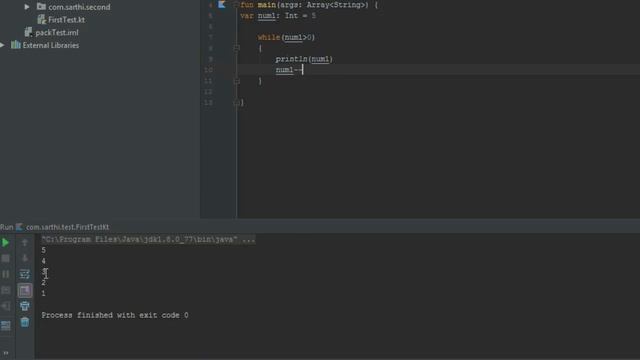Image resolution: width=640 pixels, height=360 pixels.
Task: Click the Print console output icon
Action: click(x=24, y=306)
